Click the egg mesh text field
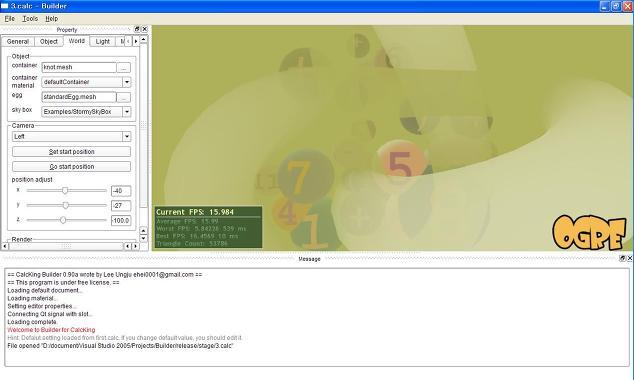634x380 pixels. coord(79,97)
